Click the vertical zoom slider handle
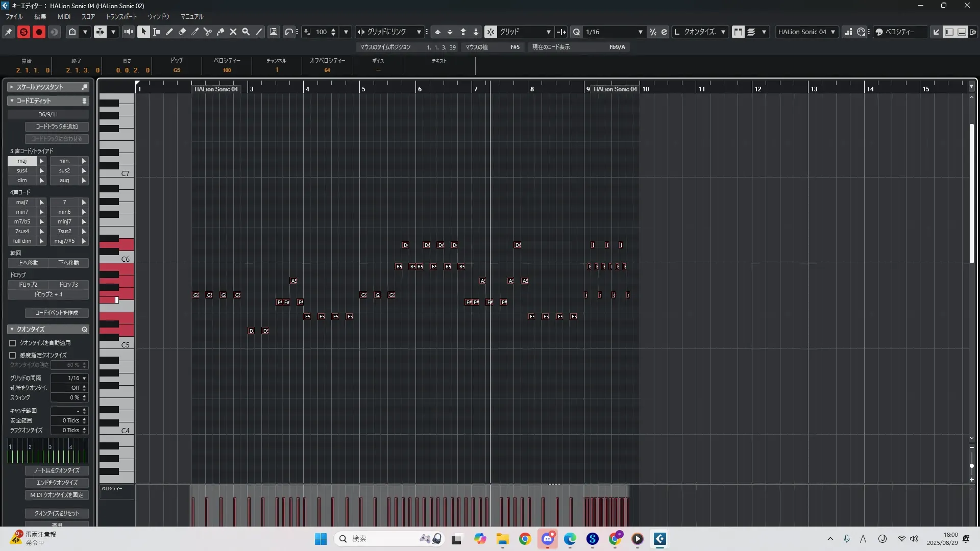980x551 pixels. coord(971,466)
